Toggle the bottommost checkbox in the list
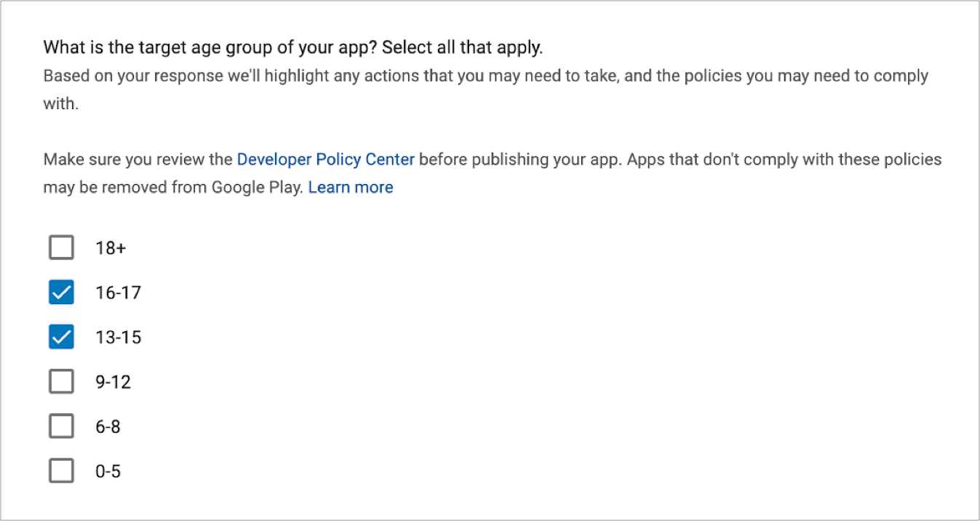This screenshot has width=980, height=521. [x=61, y=470]
